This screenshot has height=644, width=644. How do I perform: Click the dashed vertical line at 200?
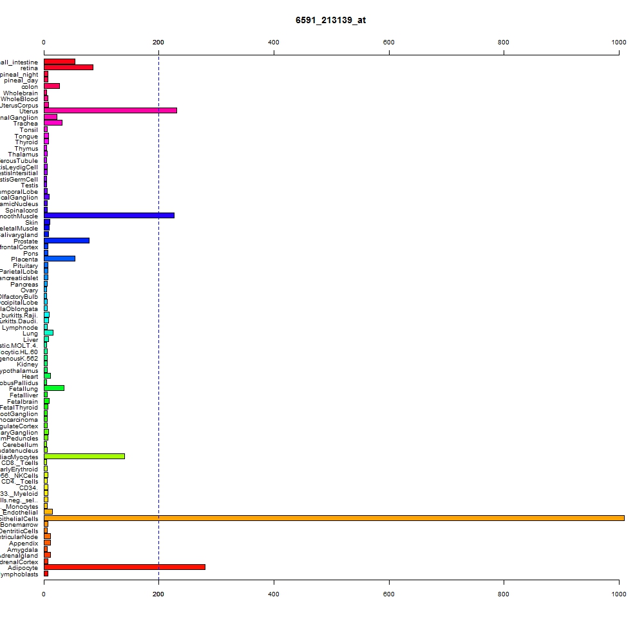[x=158, y=317]
